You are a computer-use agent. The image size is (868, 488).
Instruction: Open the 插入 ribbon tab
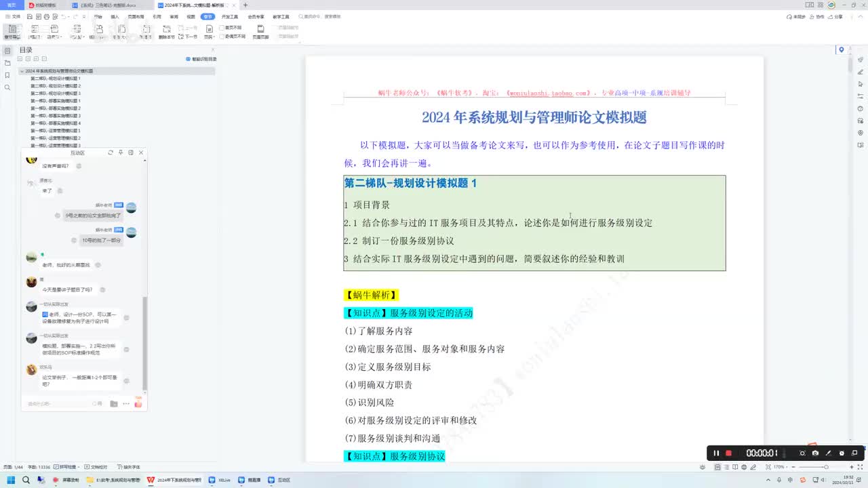[115, 16]
